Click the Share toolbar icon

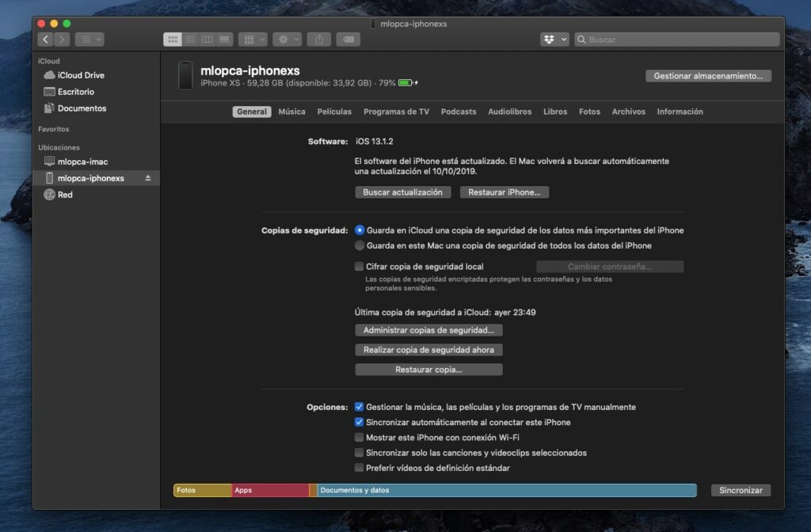point(319,40)
